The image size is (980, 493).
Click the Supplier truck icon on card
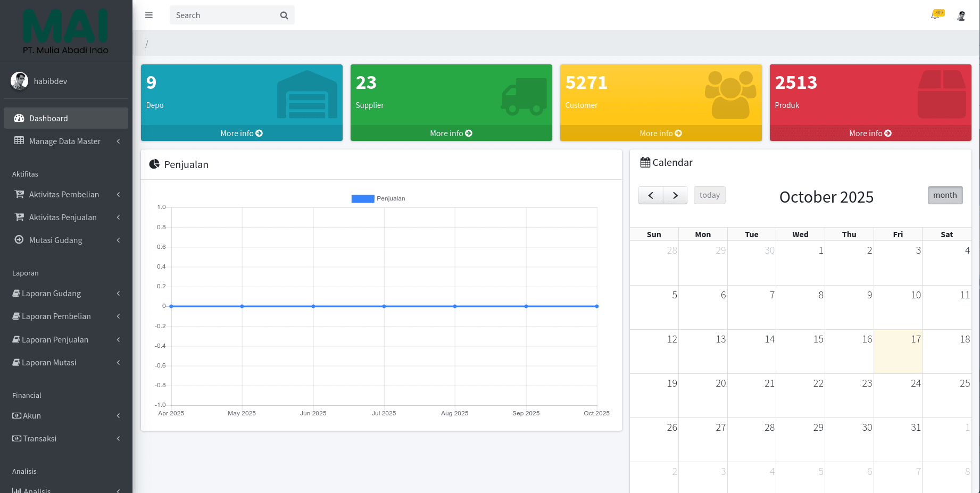click(x=524, y=96)
